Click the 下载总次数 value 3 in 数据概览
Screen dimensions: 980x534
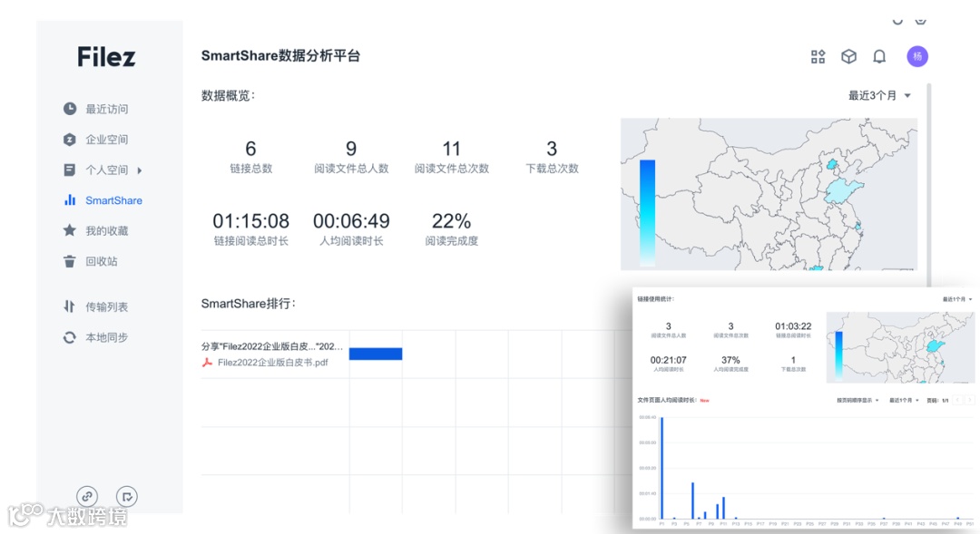point(552,149)
